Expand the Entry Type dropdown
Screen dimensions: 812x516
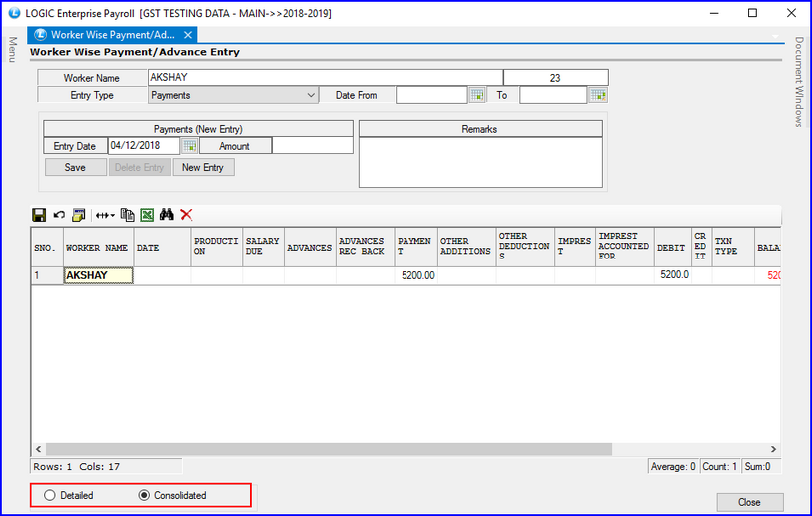coord(311,96)
